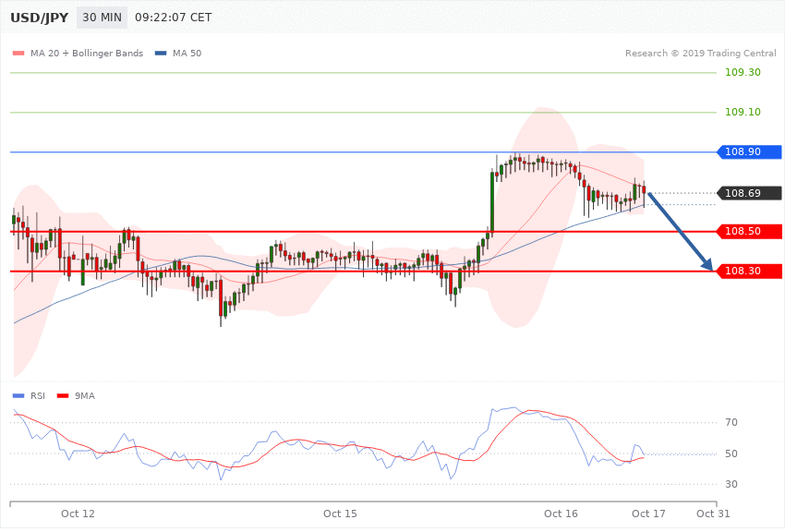Image resolution: width=785 pixels, height=532 pixels.
Task: Click the Oct 17 date label
Action: [x=648, y=514]
